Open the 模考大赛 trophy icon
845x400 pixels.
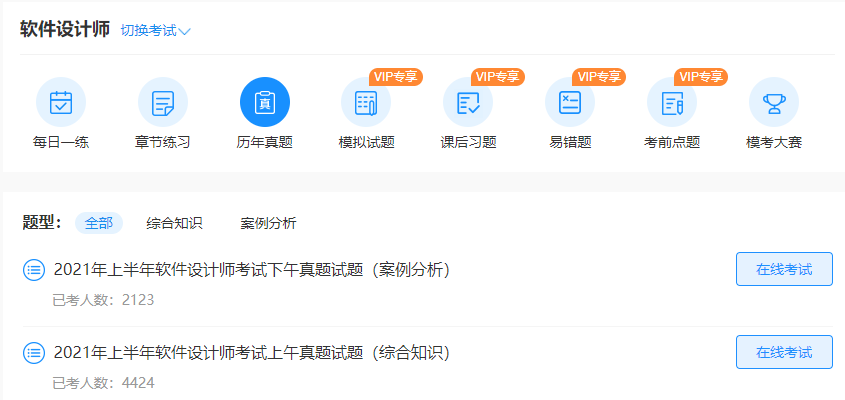click(x=774, y=102)
